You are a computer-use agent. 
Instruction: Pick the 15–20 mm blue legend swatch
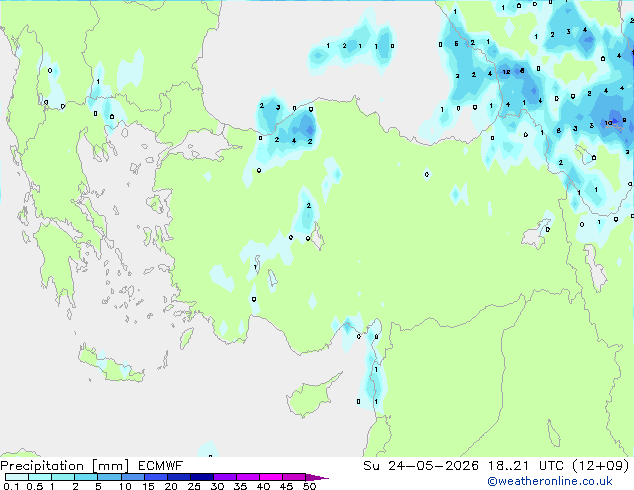click(156, 477)
